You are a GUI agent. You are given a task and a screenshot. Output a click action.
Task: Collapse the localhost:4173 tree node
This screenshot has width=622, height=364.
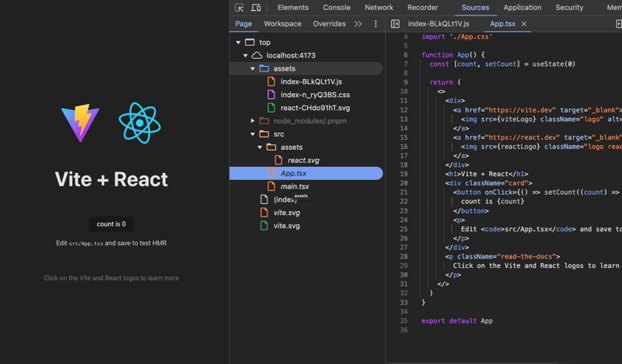[x=245, y=56]
